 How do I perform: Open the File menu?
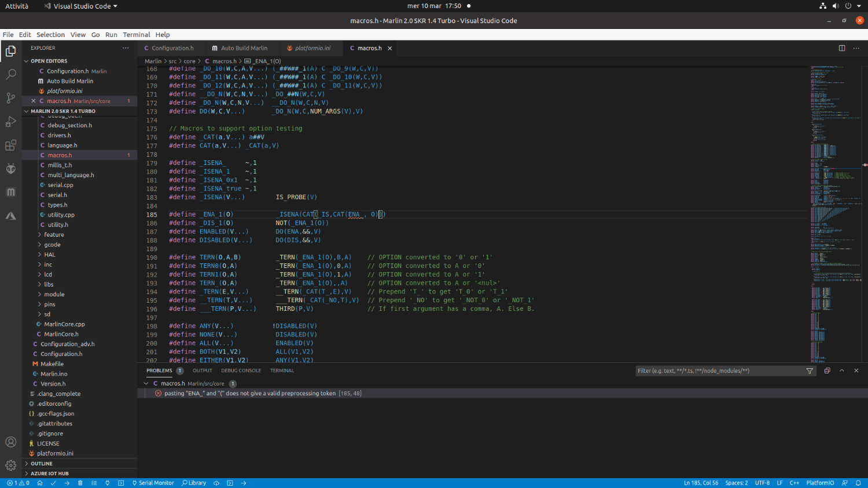[x=8, y=35]
